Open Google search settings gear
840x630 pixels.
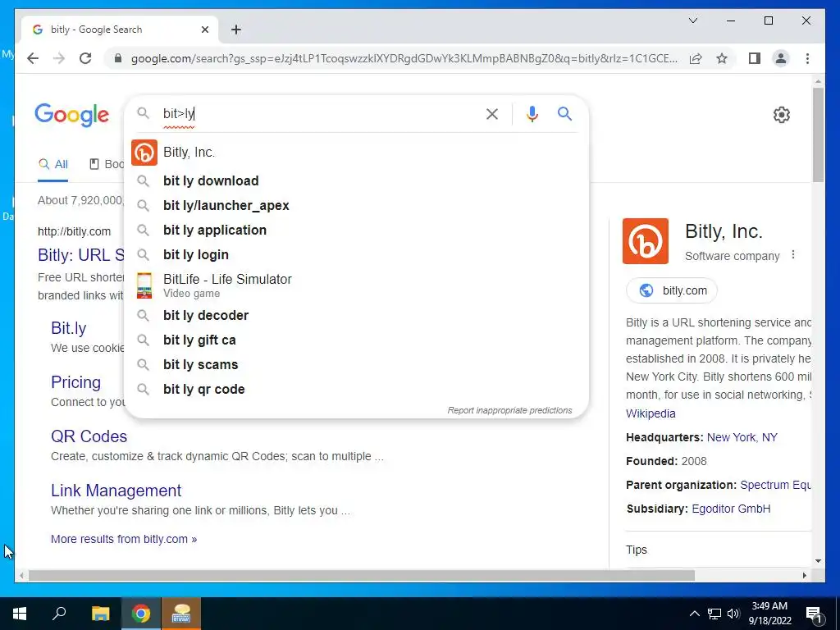(781, 115)
